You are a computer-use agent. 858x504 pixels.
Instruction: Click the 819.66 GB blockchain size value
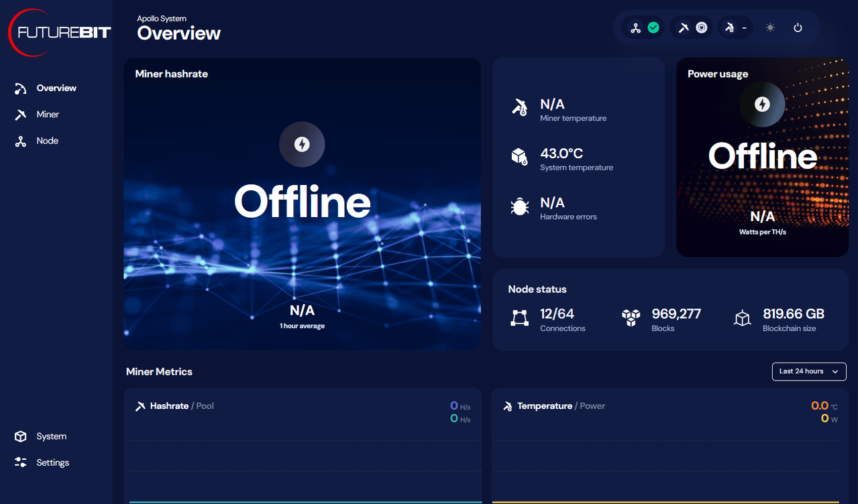pos(794,314)
